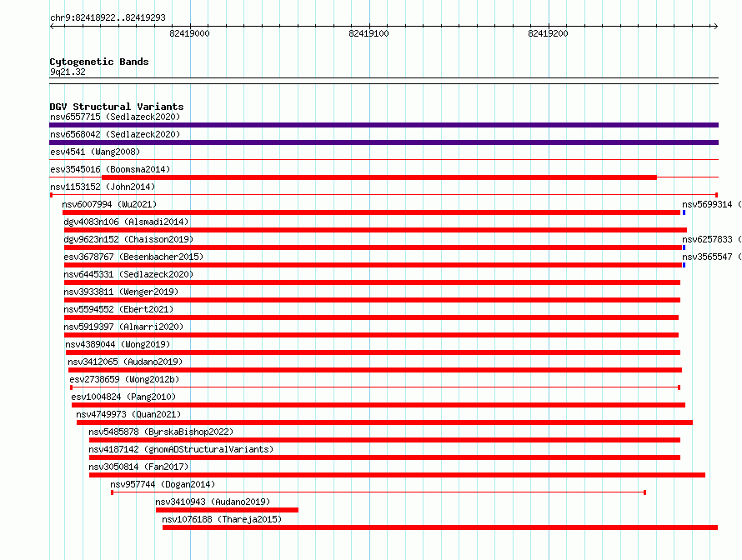The width and height of the screenshot is (742, 560).
Task: Click the red bar for esv1004824 (Pang2010)
Action: point(379,405)
